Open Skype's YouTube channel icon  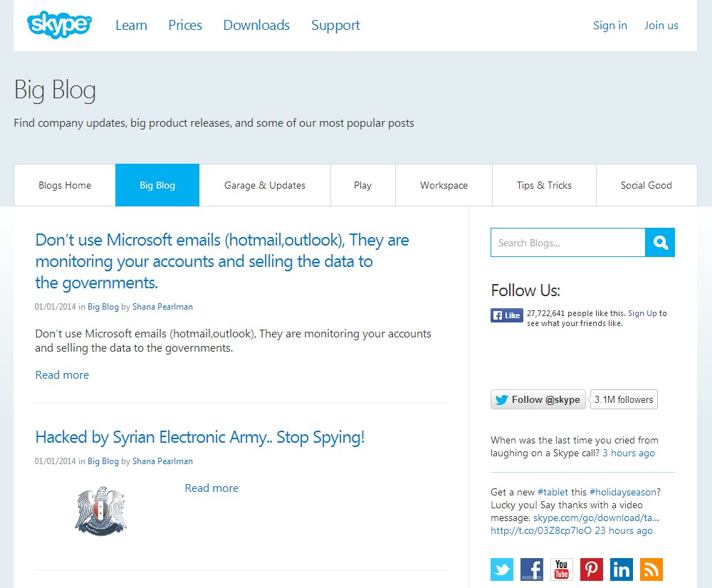pos(562,569)
